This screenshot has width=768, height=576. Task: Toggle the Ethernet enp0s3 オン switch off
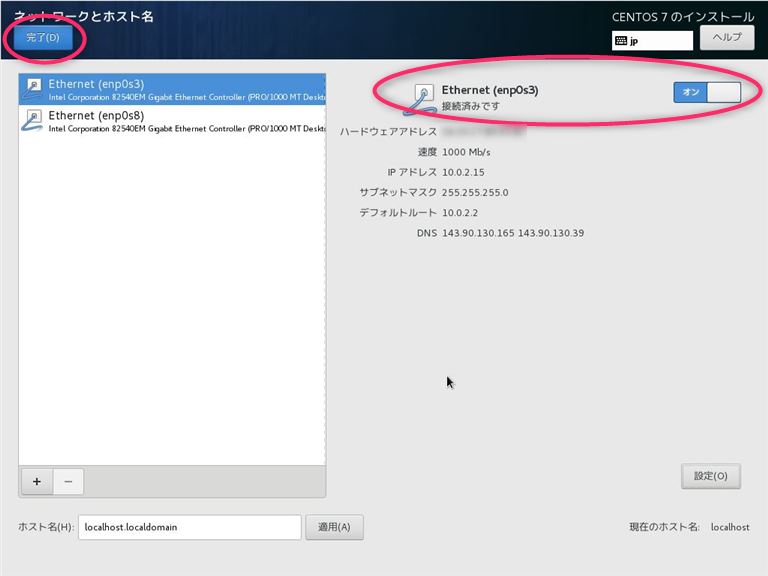coord(707,92)
